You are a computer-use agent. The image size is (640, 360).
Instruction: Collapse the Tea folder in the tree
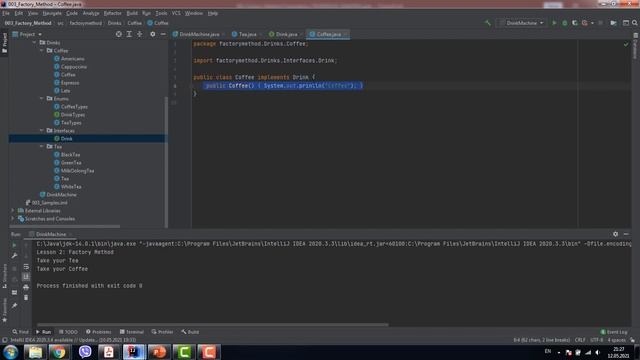point(42,146)
